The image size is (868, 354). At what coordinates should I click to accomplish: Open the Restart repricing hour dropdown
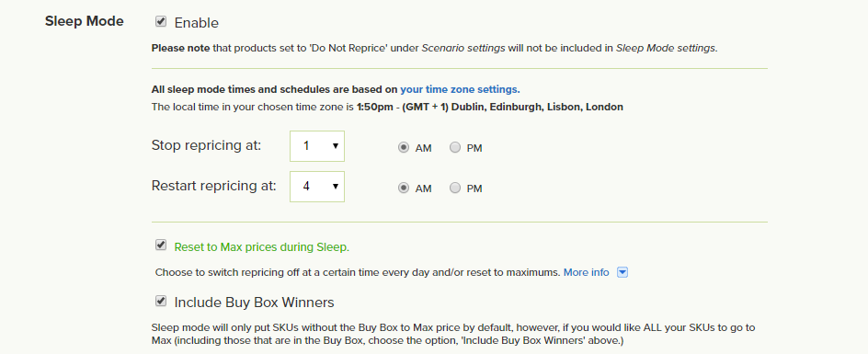[317, 186]
